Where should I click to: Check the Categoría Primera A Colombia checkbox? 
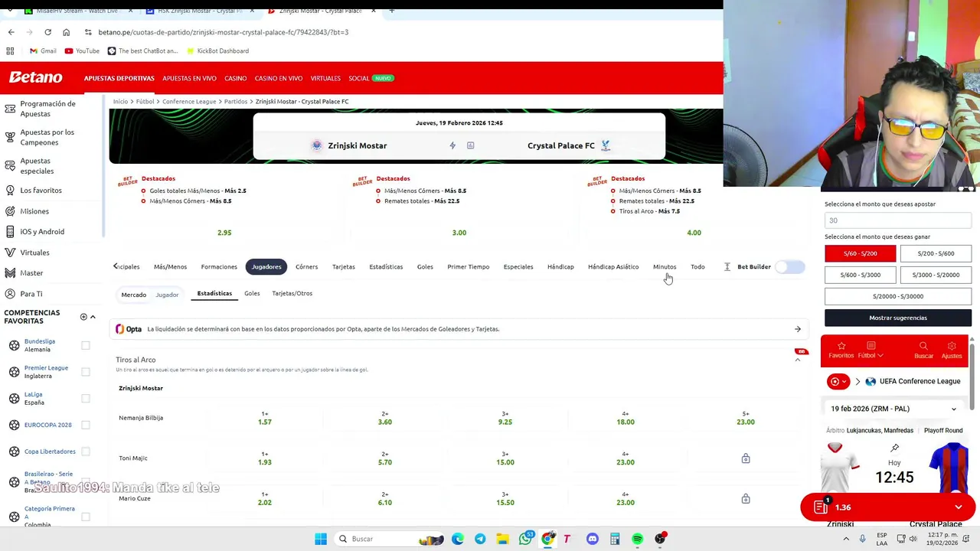[86, 517]
